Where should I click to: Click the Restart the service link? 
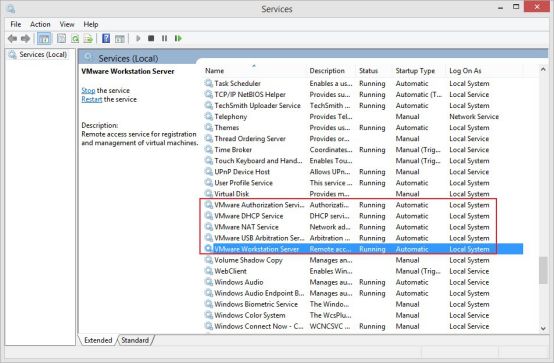coord(92,99)
